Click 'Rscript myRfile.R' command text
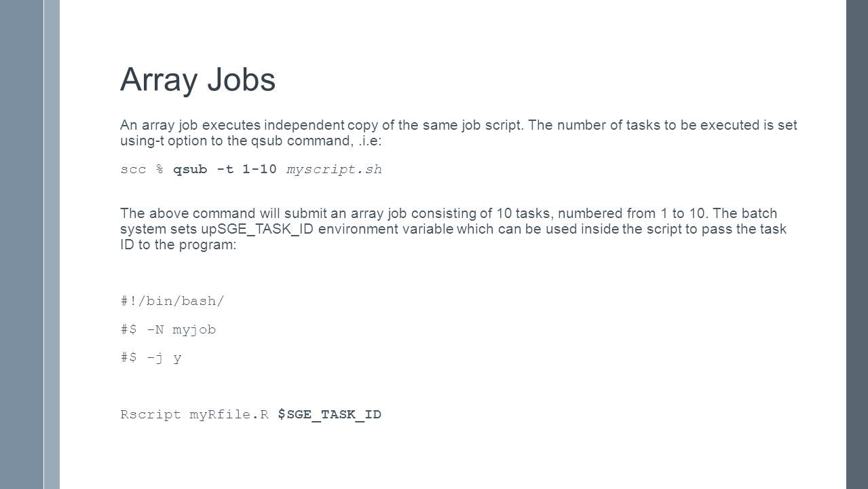The width and height of the screenshot is (868, 489). coord(195,414)
